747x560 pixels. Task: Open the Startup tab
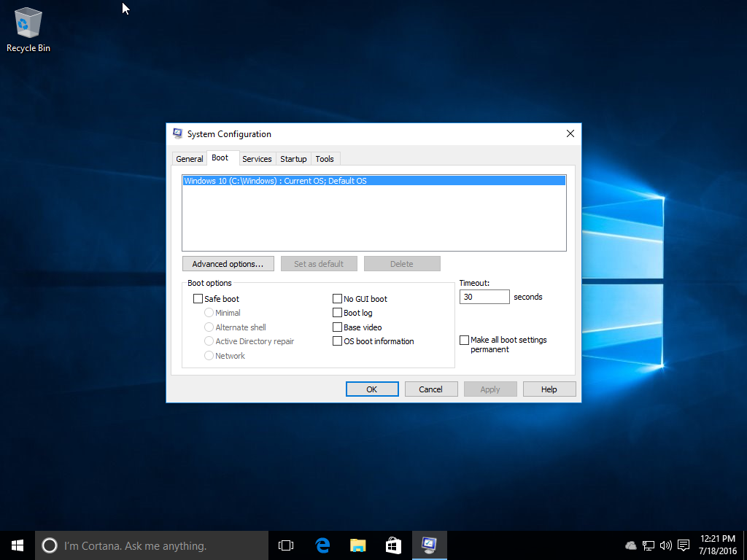pyautogui.click(x=293, y=159)
